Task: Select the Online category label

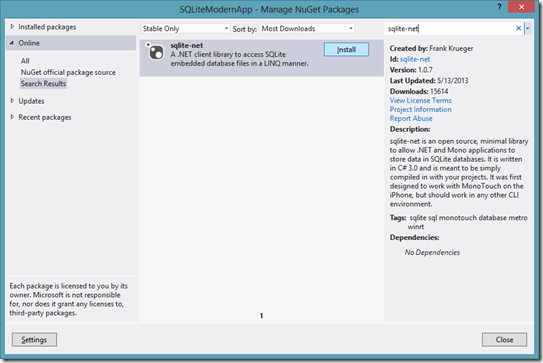Action: 29,43
